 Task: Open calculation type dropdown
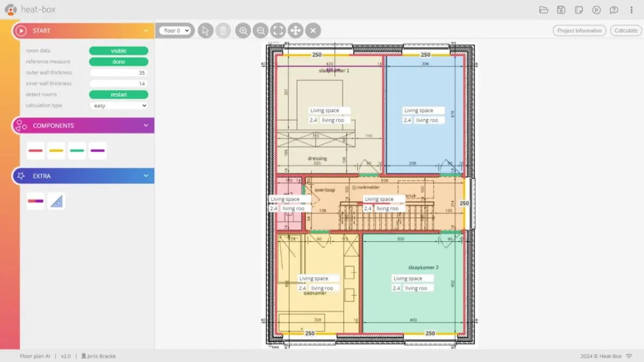(x=119, y=106)
